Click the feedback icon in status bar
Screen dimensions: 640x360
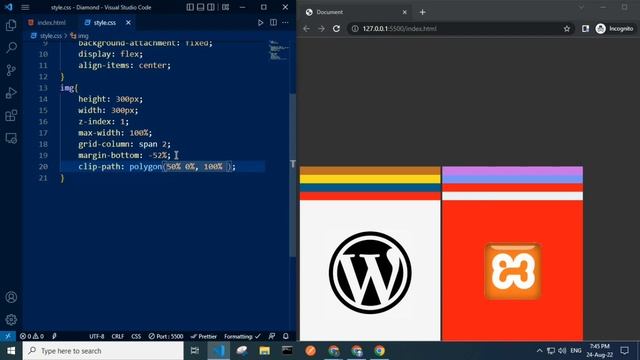click(x=272, y=336)
